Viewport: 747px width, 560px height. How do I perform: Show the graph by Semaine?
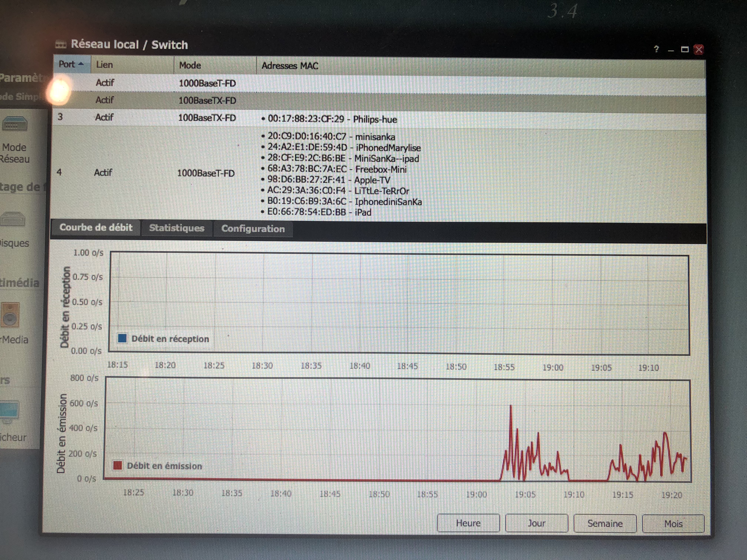click(x=605, y=523)
